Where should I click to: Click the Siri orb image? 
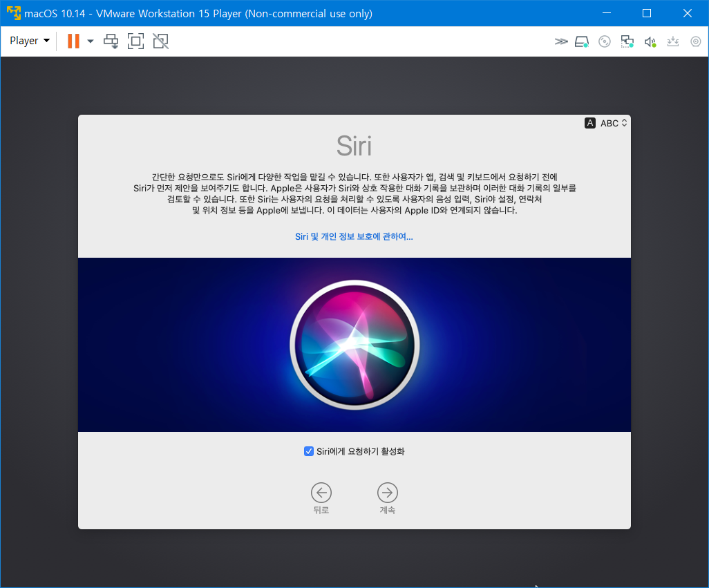355,345
